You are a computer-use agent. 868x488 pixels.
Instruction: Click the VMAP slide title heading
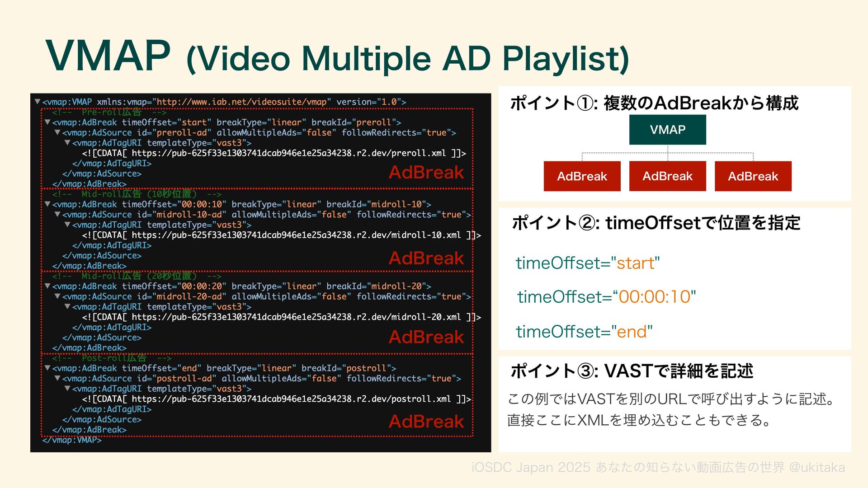(x=337, y=56)
